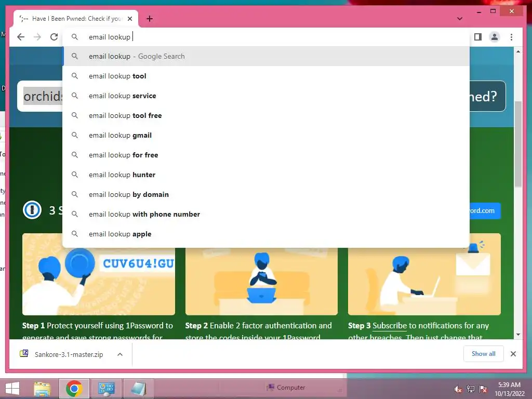Open the side panel icon in Chrome toolbar

tap(478, 37)
